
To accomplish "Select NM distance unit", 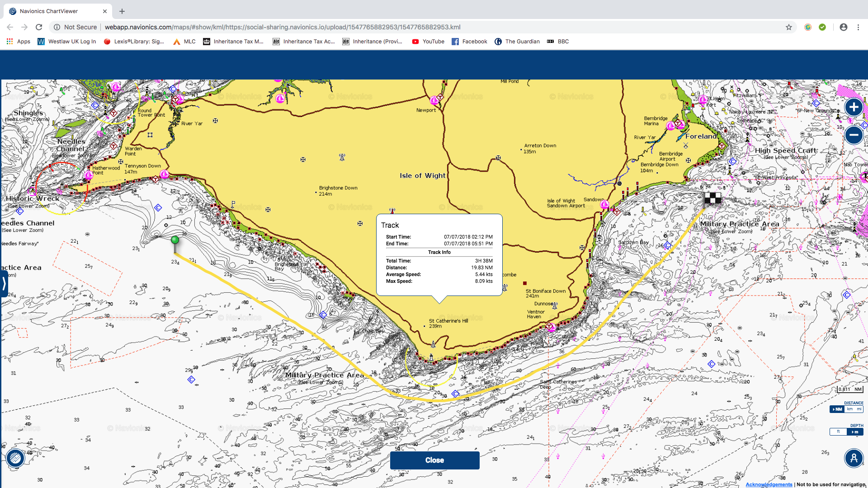I will click(838, 409).
